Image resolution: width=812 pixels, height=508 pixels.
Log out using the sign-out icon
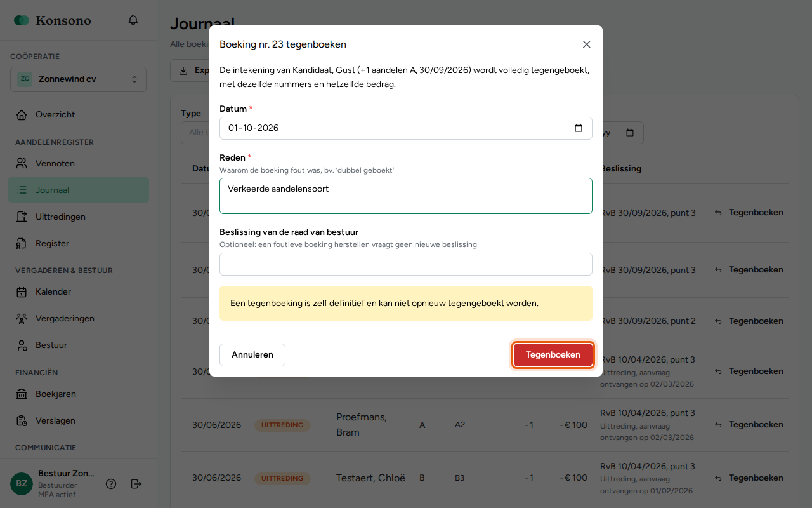click(x=136, y=484)
